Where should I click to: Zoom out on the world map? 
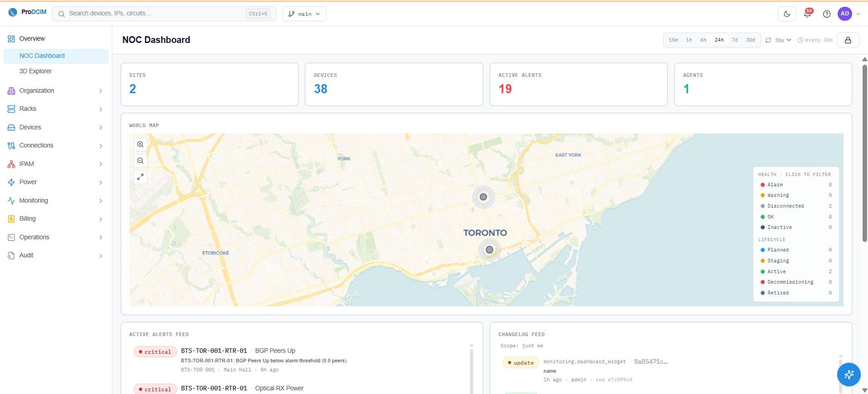point(140,161)
